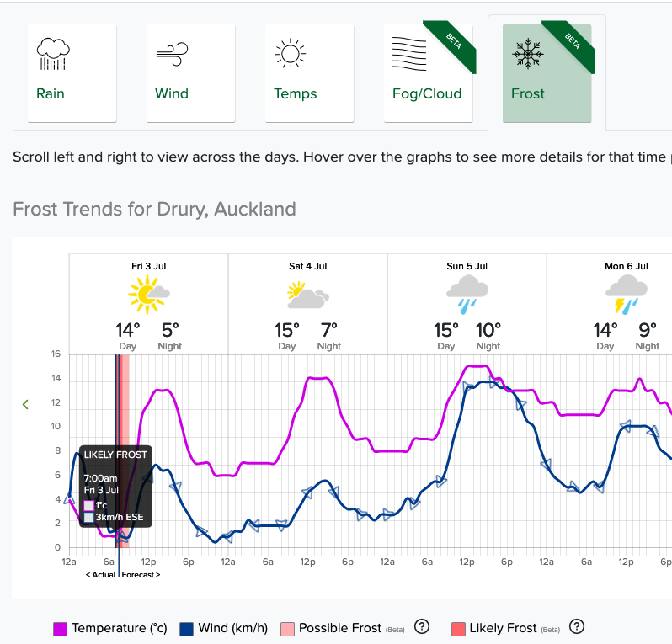
Task: Click the Sat 4 Jul day header
Action: [308, 266]
